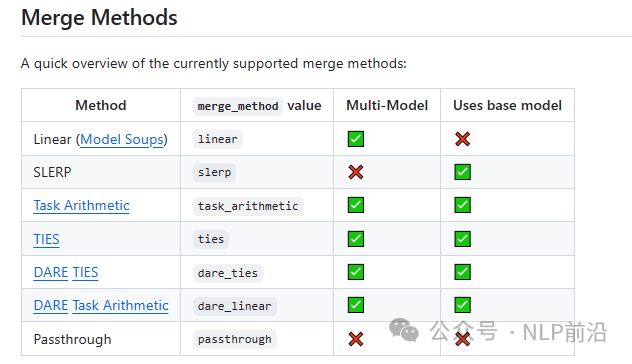
Task: Follow the TIES link
Action: point(46,239)
